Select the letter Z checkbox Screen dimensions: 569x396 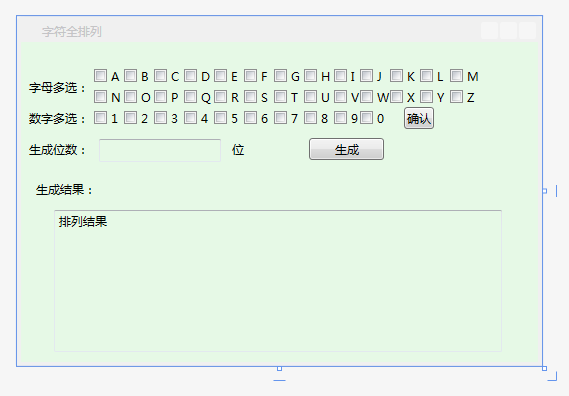457,97
